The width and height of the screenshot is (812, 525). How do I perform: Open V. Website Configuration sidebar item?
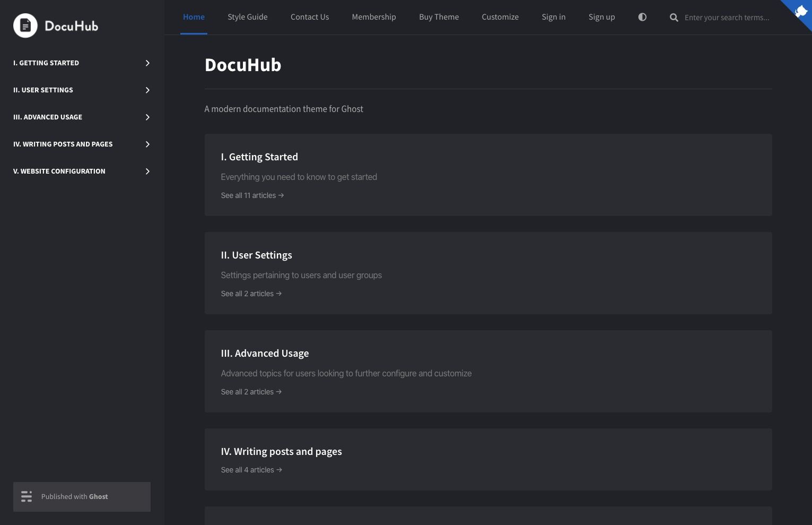tap(59, 171)
